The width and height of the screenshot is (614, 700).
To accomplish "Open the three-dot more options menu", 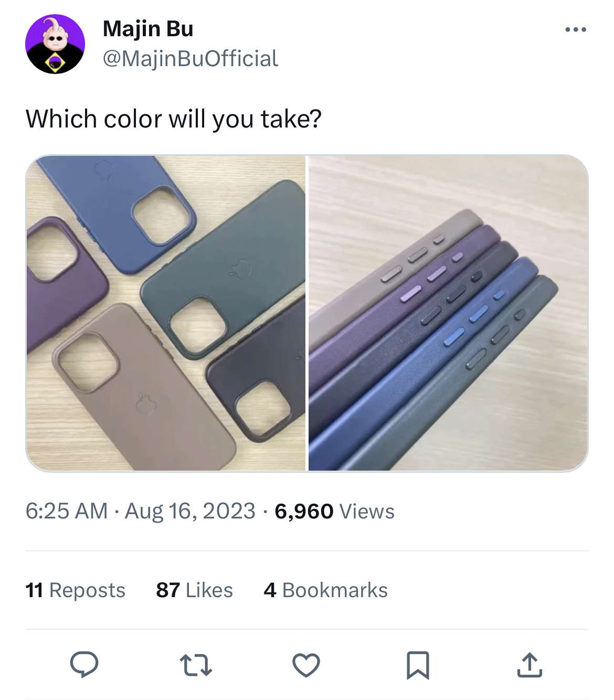I will point(576,30).
